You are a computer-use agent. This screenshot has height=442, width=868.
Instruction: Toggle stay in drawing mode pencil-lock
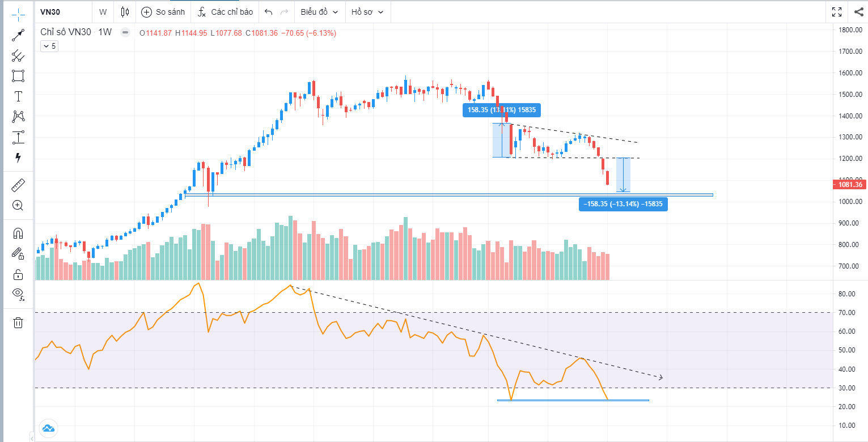coord(19,253)
